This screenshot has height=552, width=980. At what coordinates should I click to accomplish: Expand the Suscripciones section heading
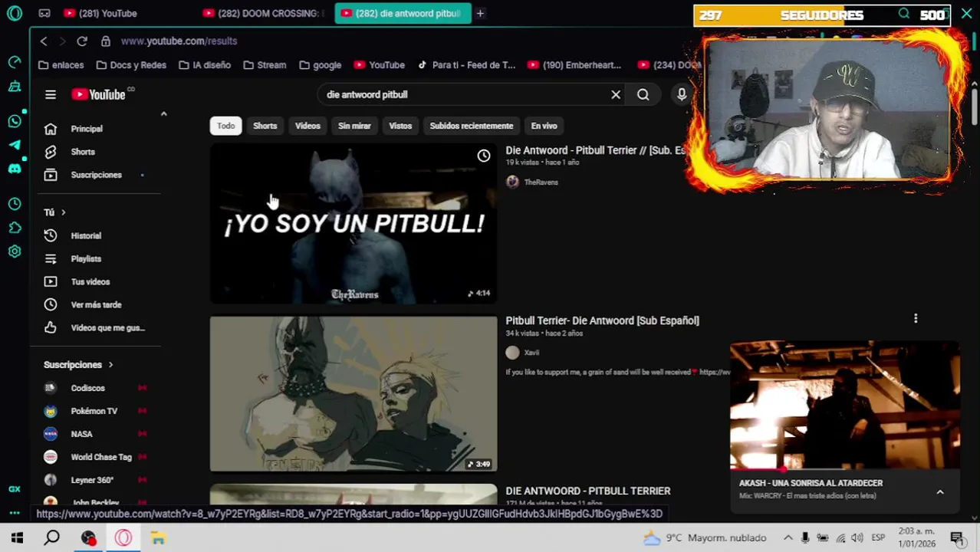point(78,365)
